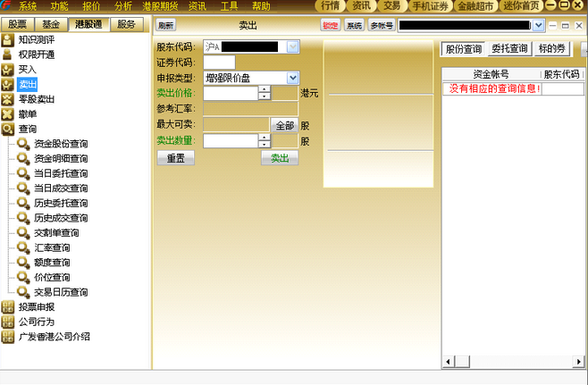Click the 撤单 cancel-order icon

tap(7, 114)
